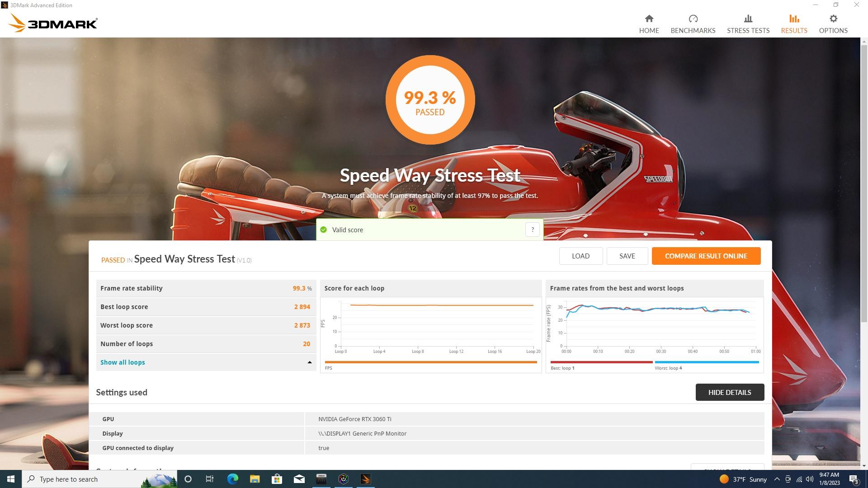The width and height of the screenshot is (868, 488).
Task: Click 3DMark icon in the taskbar
Action: coord(366,479)
